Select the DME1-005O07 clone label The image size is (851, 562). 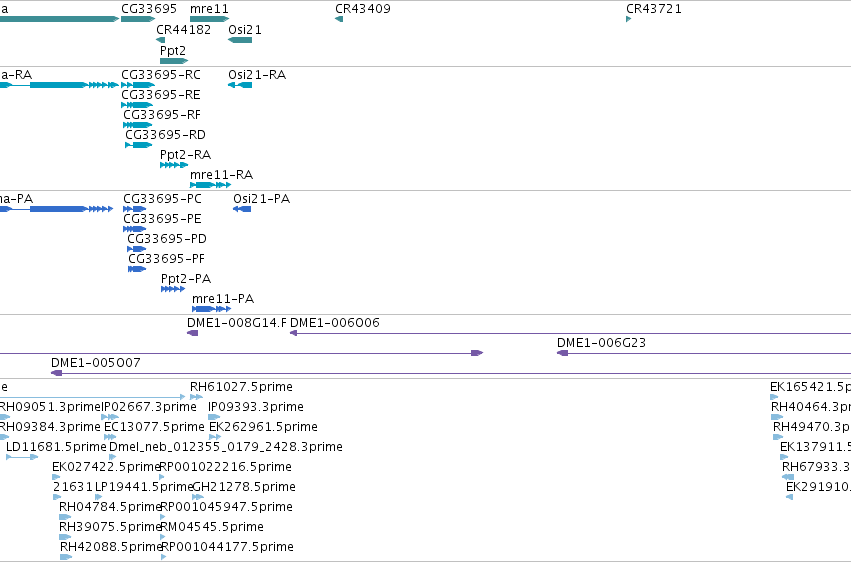96,363
